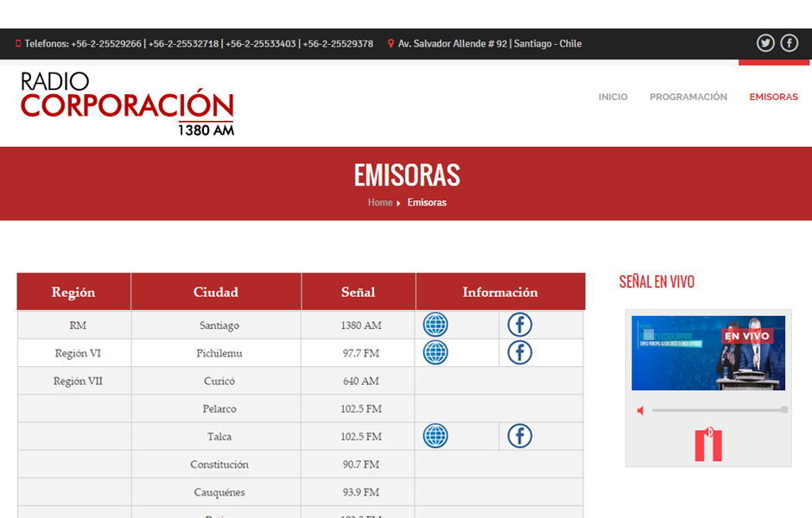Open the website globe icon for Talca
This screenshot has height=518, width=812.
pos(435,436)
